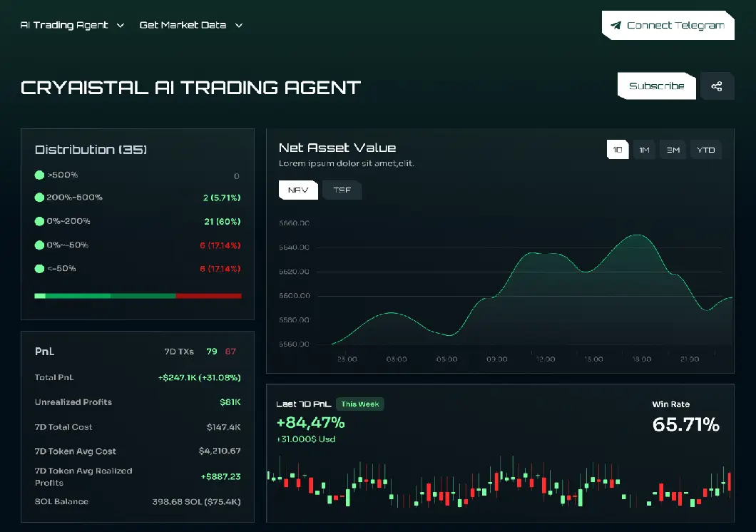The width and height of the screenshot is (756, 532).
Task: Switch chart range to 1M
Action: click(x=644, y=150)
